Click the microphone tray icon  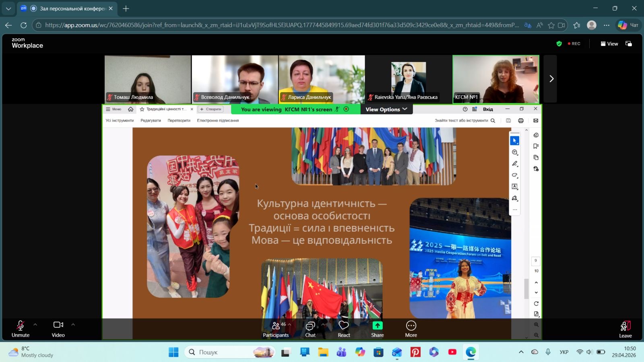click(x=548, y=352)
